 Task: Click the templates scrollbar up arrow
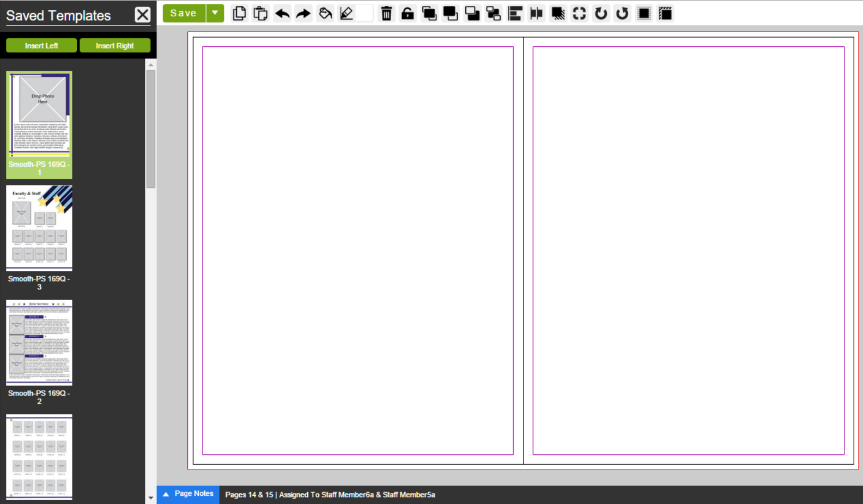coord(151,65)
